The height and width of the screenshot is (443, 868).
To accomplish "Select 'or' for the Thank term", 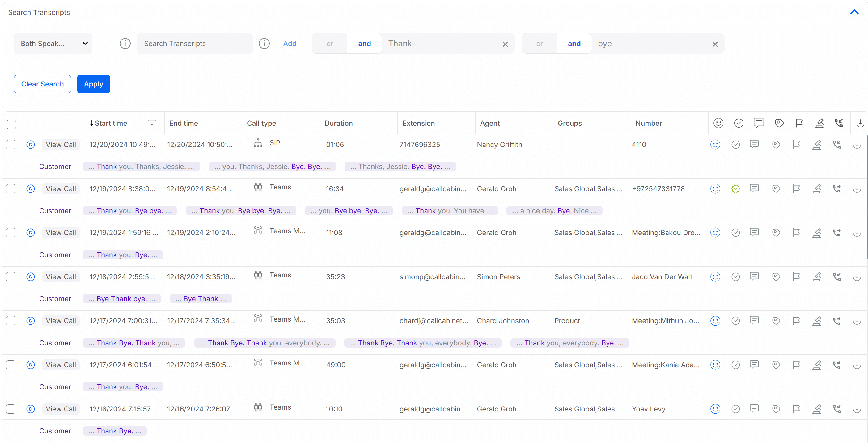I will (x=329, y=44).
